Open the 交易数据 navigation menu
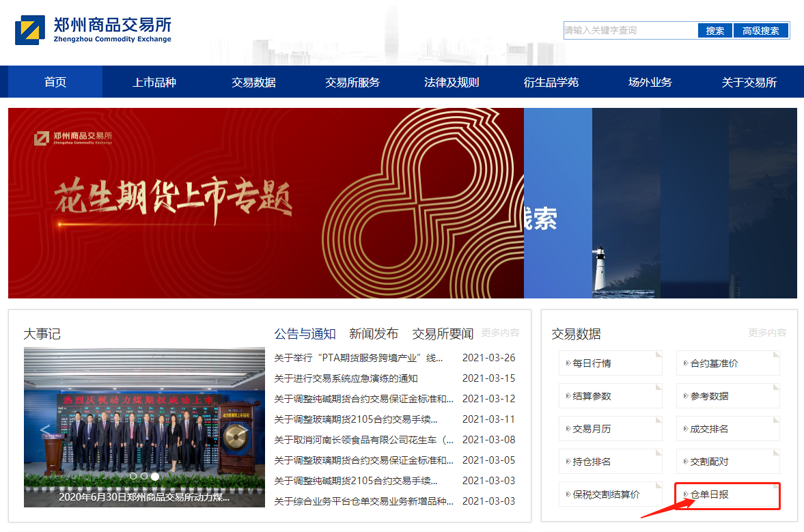Viewport: 804px width, 532px height. (253, 82)
